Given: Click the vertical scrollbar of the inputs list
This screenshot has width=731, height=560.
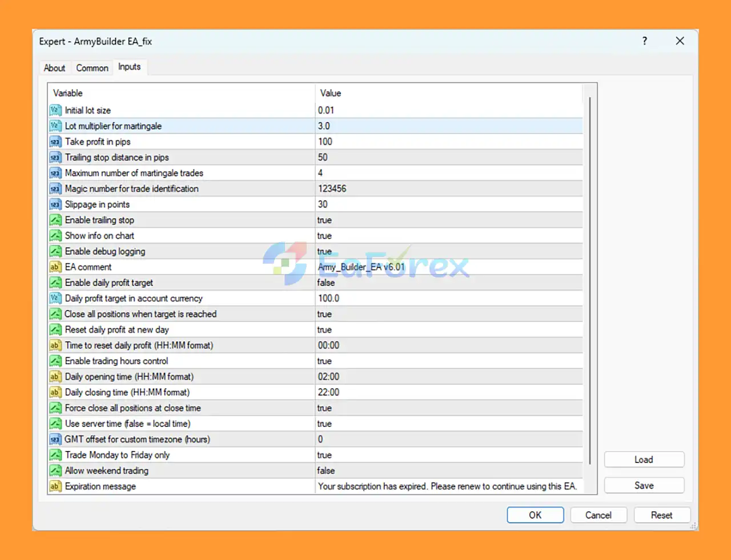Looking at the screenshot, I should 589,280.
